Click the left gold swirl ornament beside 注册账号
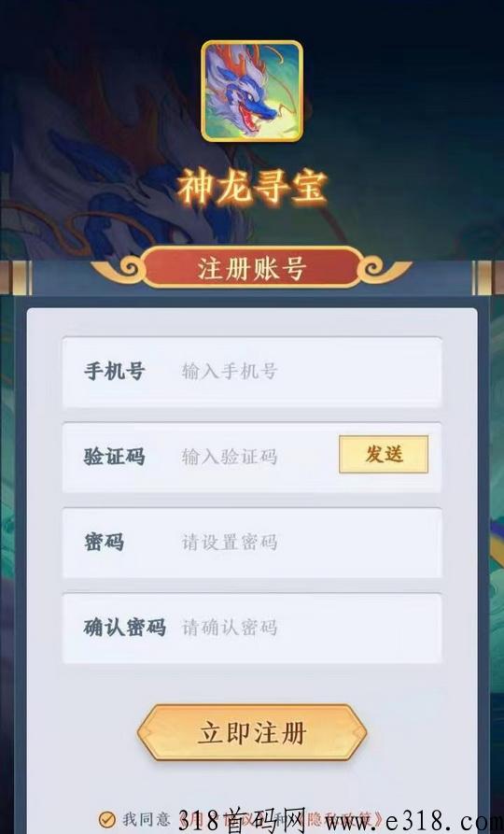This screenshot has width=504, height=834. click(x=124, y=269)
